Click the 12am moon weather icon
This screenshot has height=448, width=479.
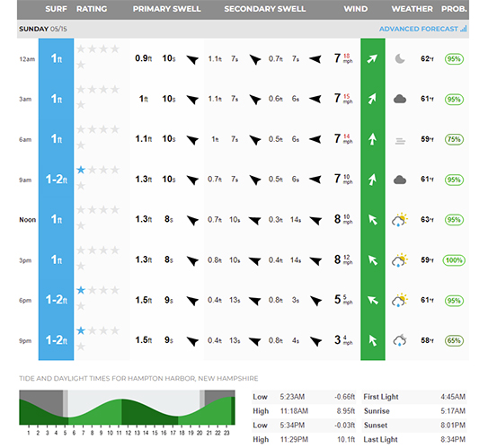click(400, 58)
